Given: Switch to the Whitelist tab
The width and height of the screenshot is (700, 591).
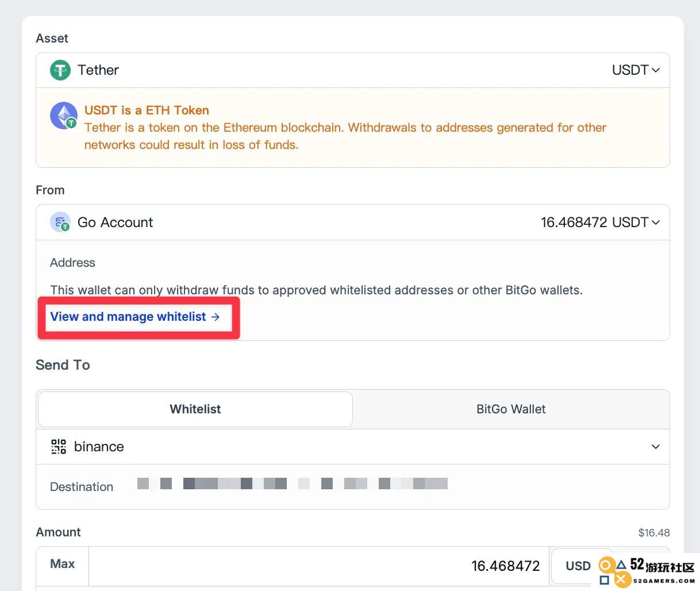Looking at the screenshot, I should pos(195,409).
